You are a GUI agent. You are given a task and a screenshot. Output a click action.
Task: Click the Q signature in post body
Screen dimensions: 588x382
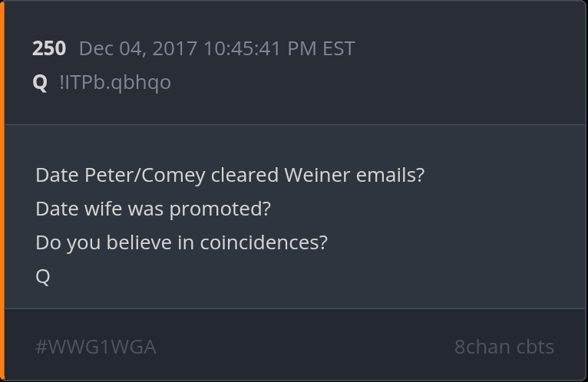(43, 276)
